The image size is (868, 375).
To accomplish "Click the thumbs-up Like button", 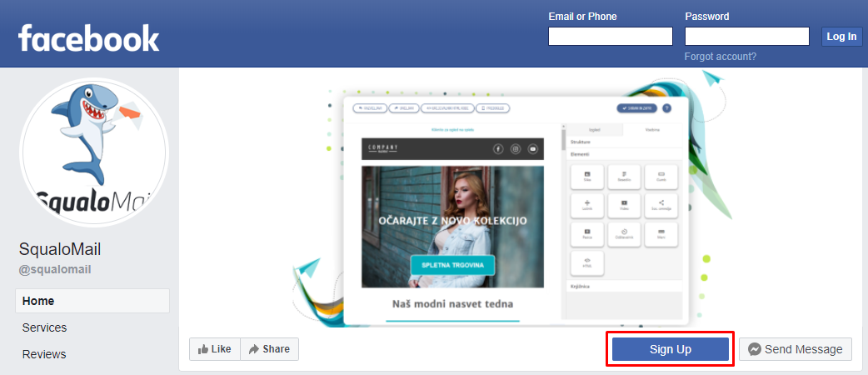I will [x=215, y=349].
